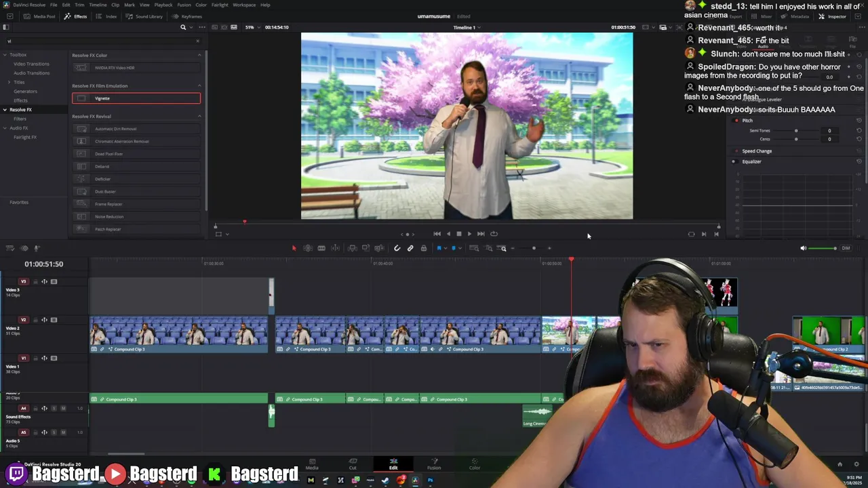This screenshot has width=868, height=488.
Task: Toggle the Effects panel button
Action: point(76,16)
